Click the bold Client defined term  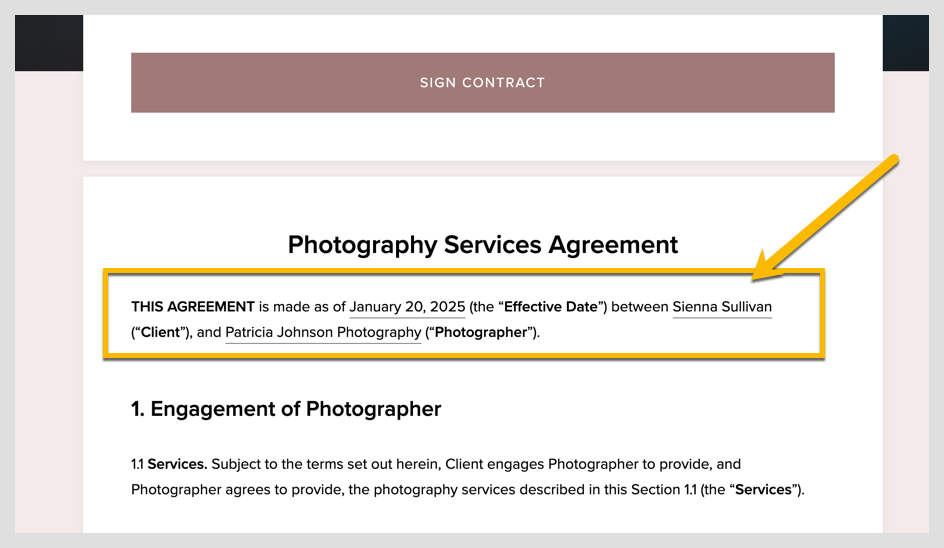coord(164,332)
